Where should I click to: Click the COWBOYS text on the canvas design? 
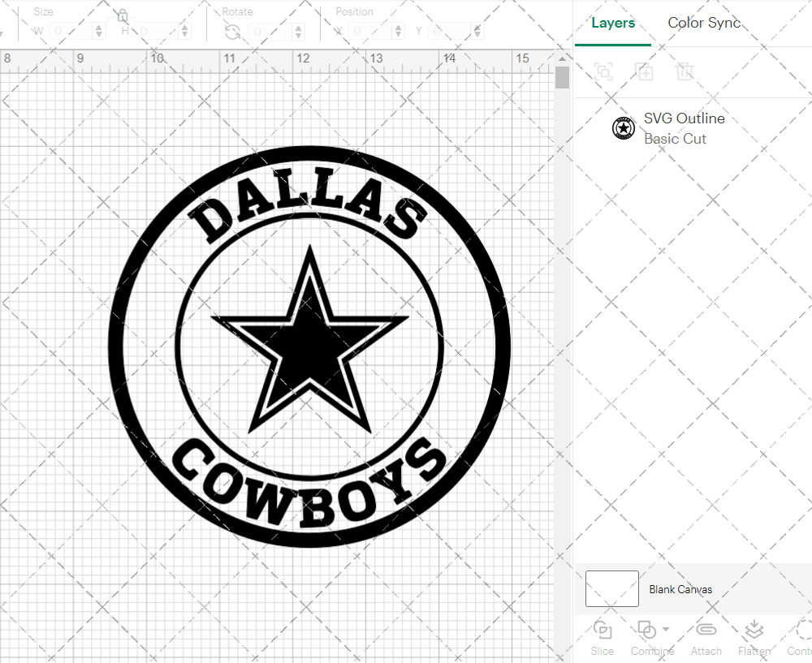pyautogui.click(x=309, y=484)
